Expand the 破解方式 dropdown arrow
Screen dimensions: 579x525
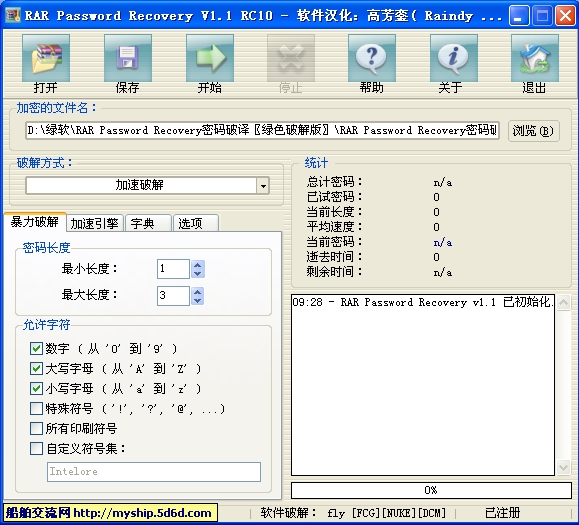coord(263,186)
